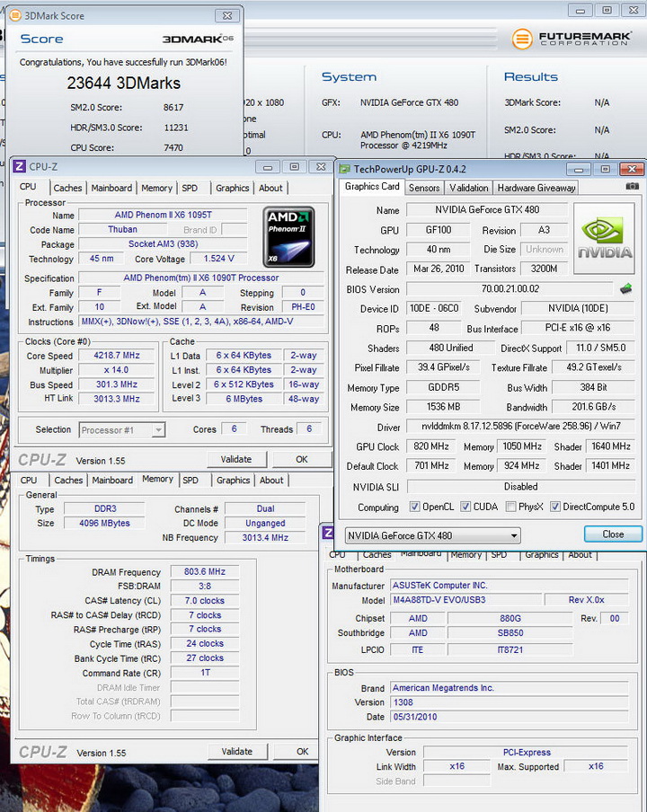Click the DRAM Frequency value 803.6 MHz
This screenshot has width=647, height=812.
pos(205,571)
